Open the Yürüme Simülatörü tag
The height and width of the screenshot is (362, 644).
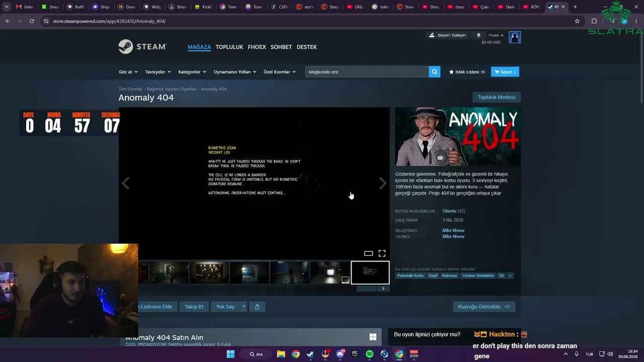click(478, 276)
